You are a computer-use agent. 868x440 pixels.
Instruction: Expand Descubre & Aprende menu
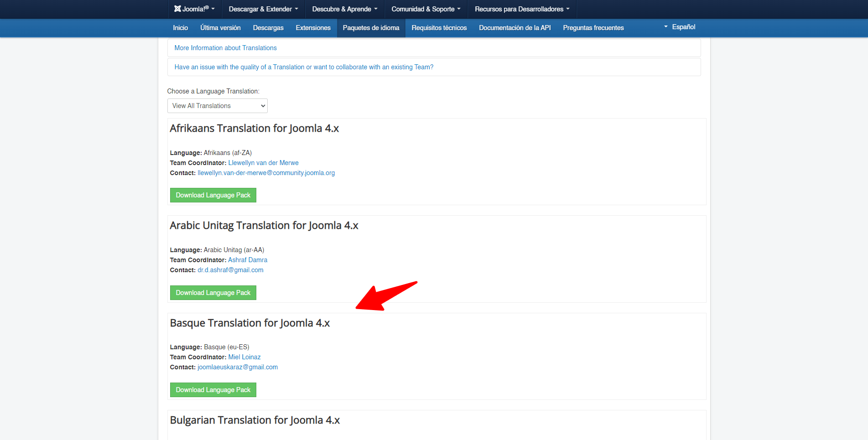(x=345, y=9)
